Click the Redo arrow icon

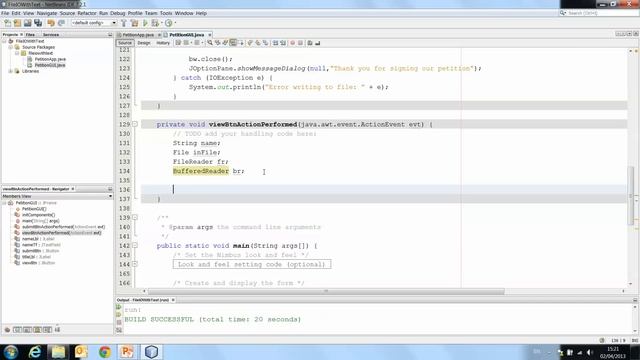pyautogui.click(x=61, y=23)
